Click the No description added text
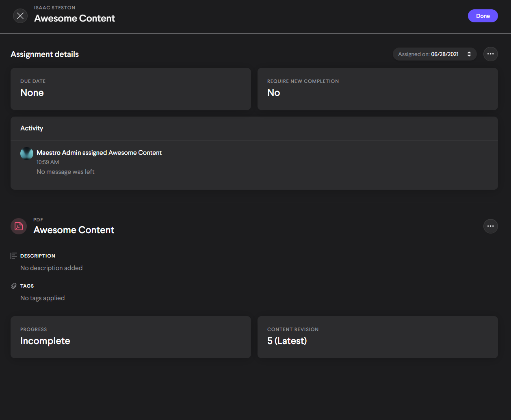The image size is (511, 420). pos(52,268)
